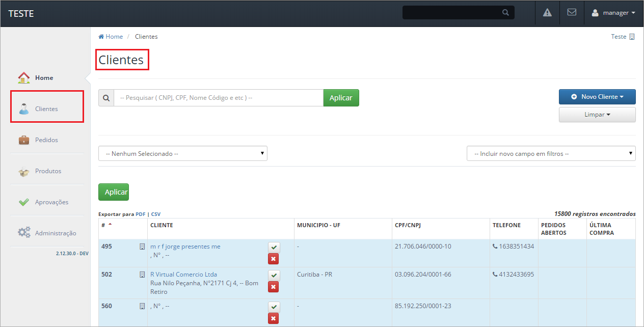Click CNPJ 03.096.204/0001-66 cell
This screenshot has height=327, width=644.
(423, 275)
